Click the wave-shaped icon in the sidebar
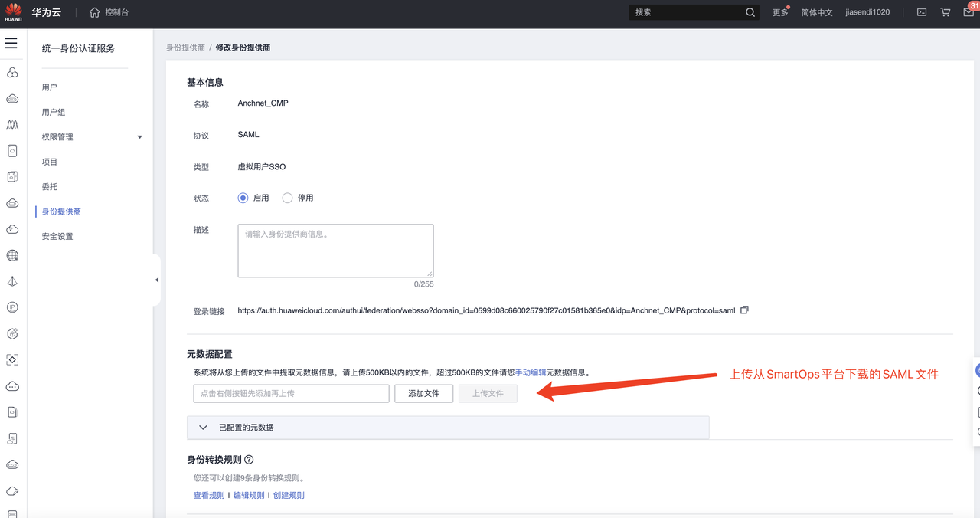The width and height of the screenshot is (980, 518). [x=12, y=125]
